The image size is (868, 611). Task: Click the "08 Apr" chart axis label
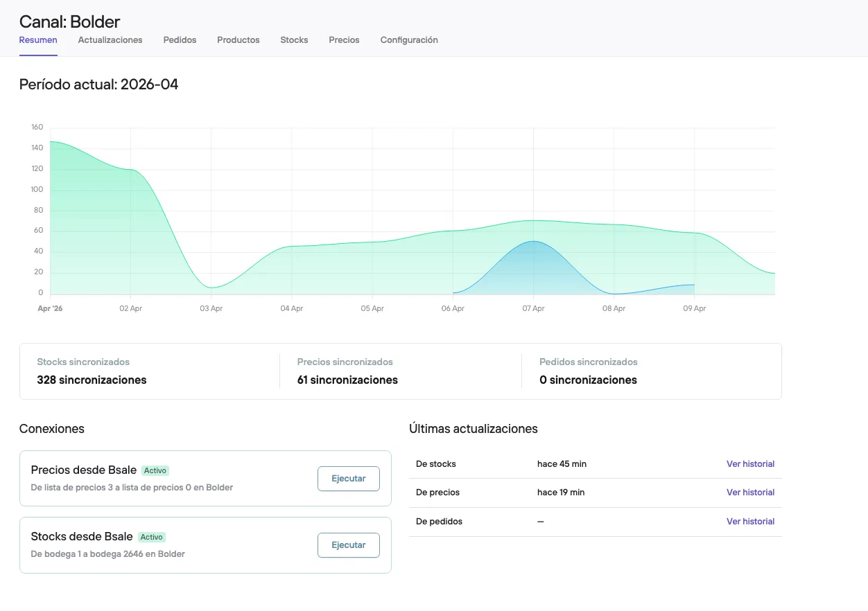point(614,309)
